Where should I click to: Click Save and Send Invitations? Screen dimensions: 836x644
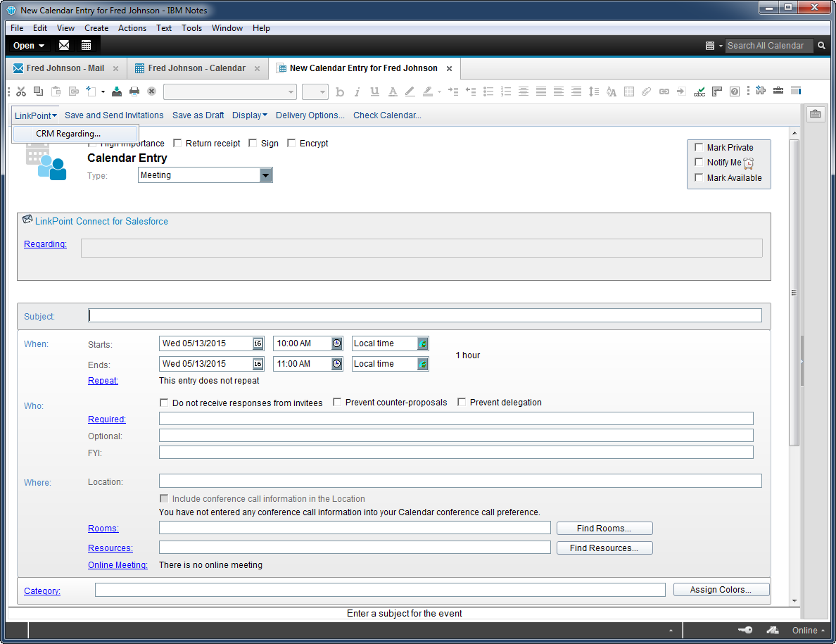click(x=114, y=115)
